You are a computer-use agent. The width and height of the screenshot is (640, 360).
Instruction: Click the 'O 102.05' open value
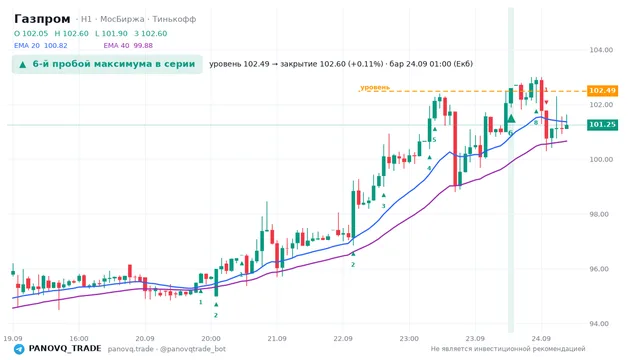[31, 33]
